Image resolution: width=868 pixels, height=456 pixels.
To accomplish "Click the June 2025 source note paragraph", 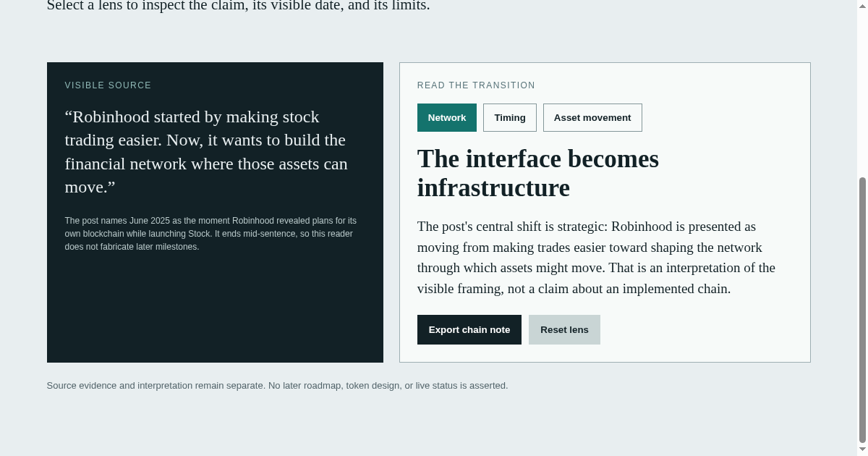I will (x=210, y=234).
